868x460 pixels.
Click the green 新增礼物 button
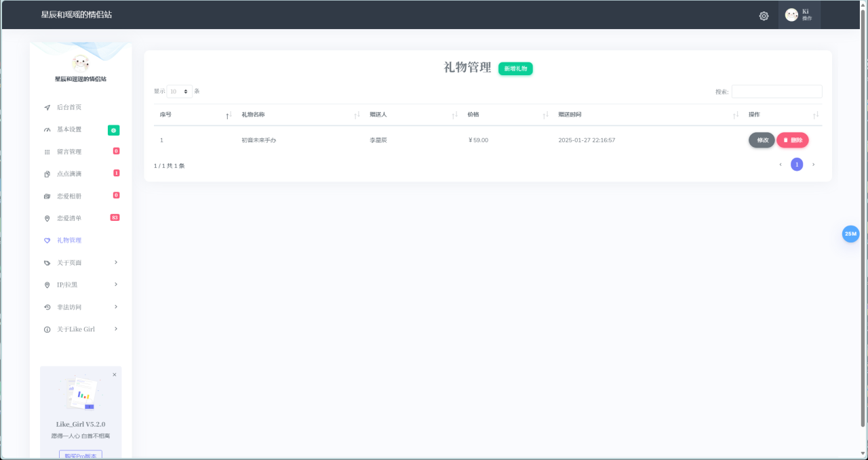515,68
